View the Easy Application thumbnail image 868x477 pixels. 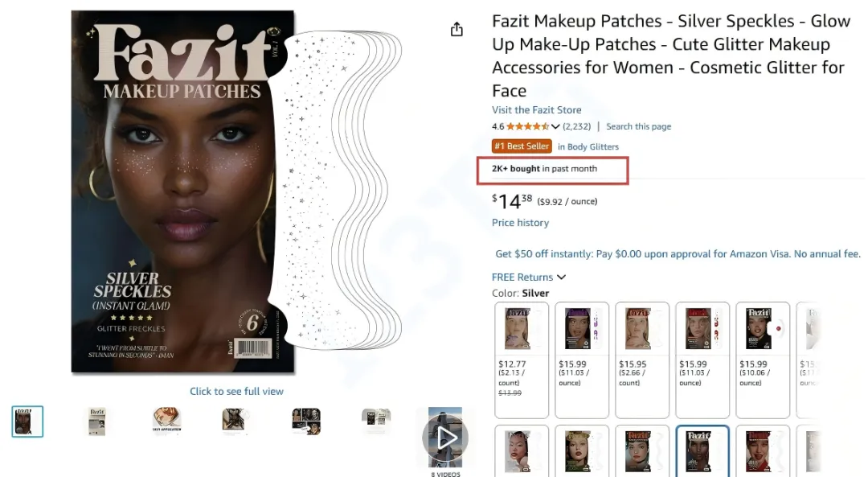click(x=167, y=421)
